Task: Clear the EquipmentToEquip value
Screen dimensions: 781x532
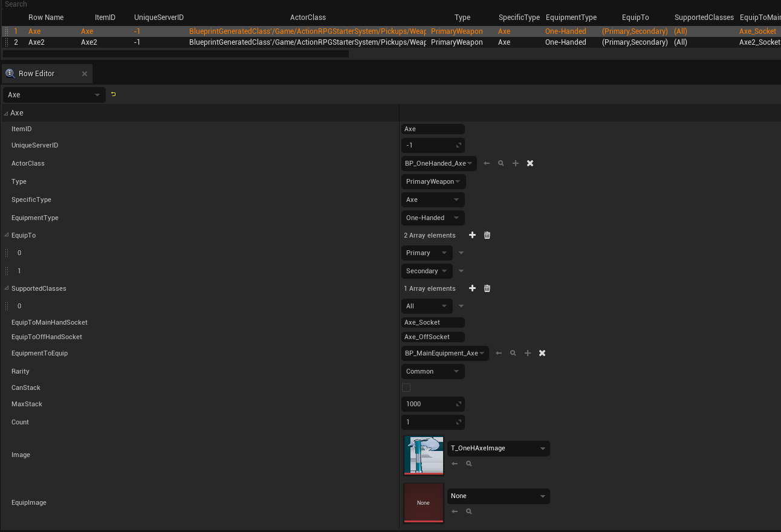Action: 542,353
